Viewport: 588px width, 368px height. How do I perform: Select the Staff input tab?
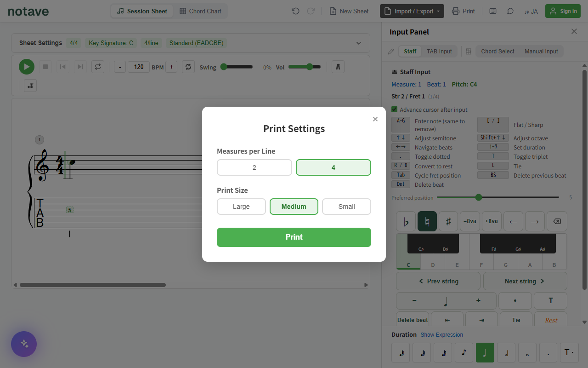click(410, 52)
